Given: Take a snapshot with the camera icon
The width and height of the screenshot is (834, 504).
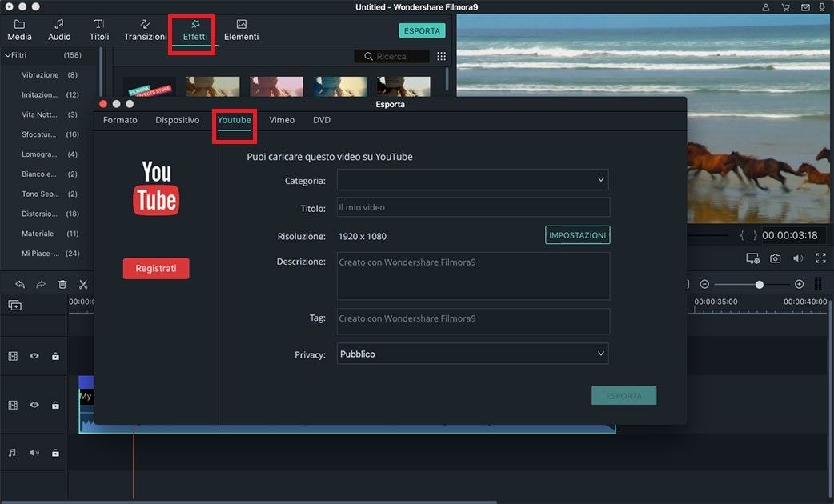Looking at the screenshot, I should coord(776,258).
